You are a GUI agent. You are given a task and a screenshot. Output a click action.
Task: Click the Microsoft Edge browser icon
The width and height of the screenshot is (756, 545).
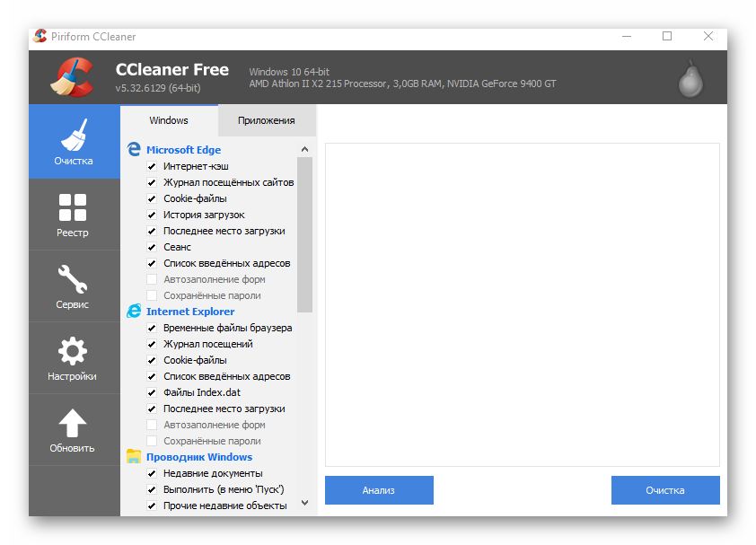pos(134,150)
